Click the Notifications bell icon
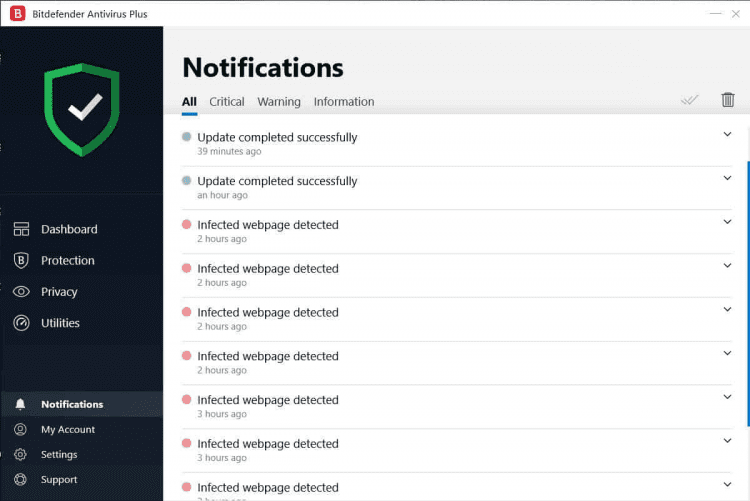750x501 pixels. 20,404
